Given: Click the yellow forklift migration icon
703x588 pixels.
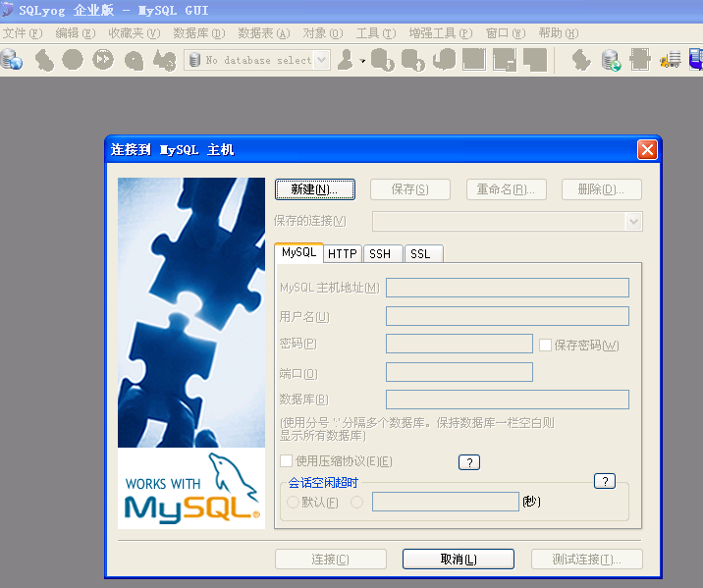Looking at the screenshot, I should (x=671, y=60).
